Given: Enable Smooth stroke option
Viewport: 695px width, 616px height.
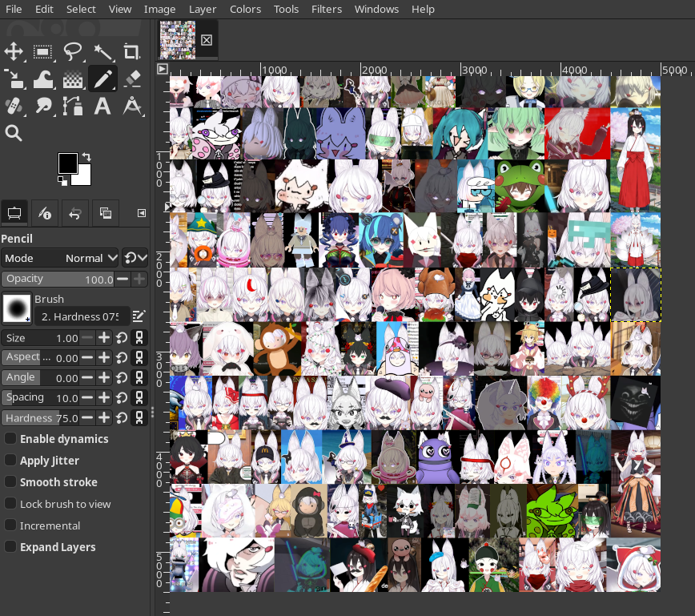Looking at the screenshot, I should coord(10,482).
